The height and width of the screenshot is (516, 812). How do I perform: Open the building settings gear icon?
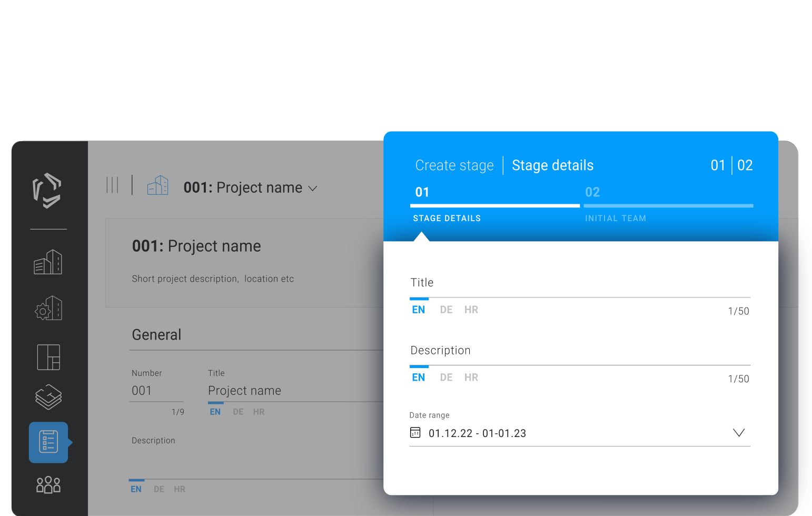[48, 309]
